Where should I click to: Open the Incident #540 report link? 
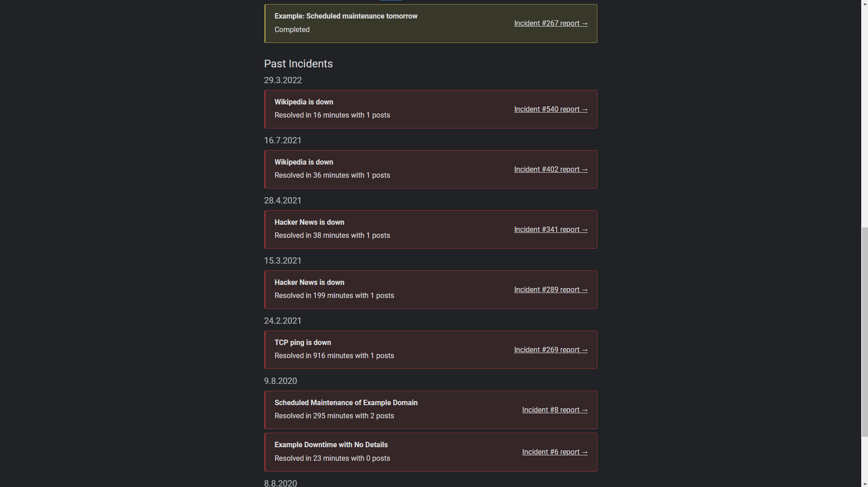click(550, 109)
